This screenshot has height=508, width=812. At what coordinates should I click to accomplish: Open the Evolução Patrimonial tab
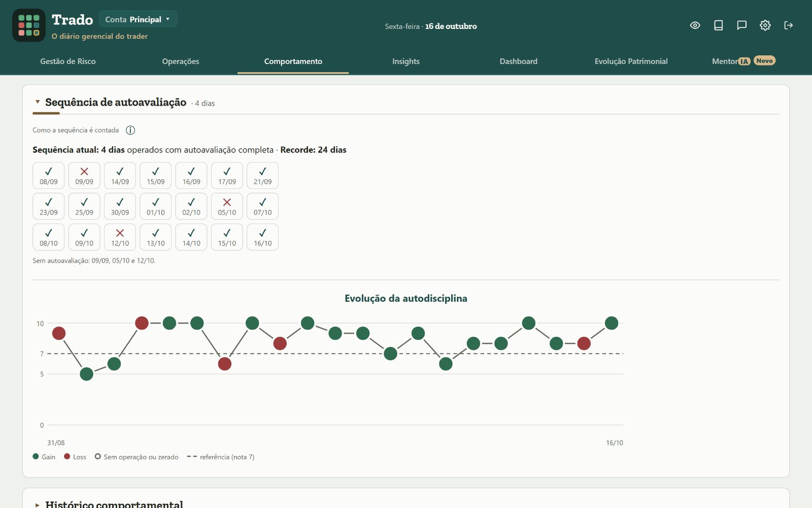coord(631,61)
